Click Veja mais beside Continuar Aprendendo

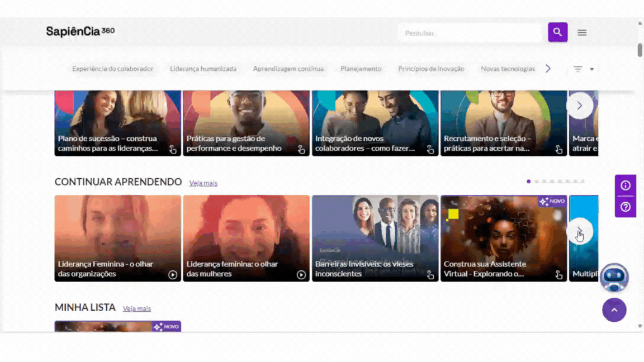203,183
